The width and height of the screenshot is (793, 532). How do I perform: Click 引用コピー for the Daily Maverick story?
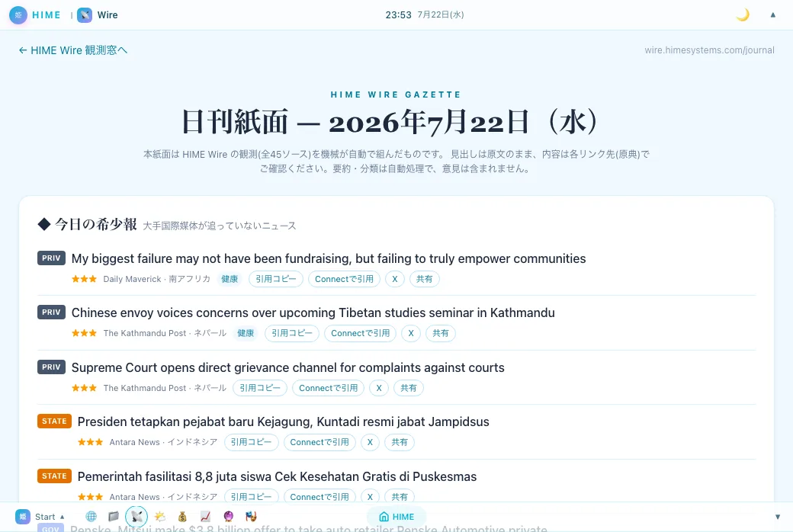[x=275, y=279]
